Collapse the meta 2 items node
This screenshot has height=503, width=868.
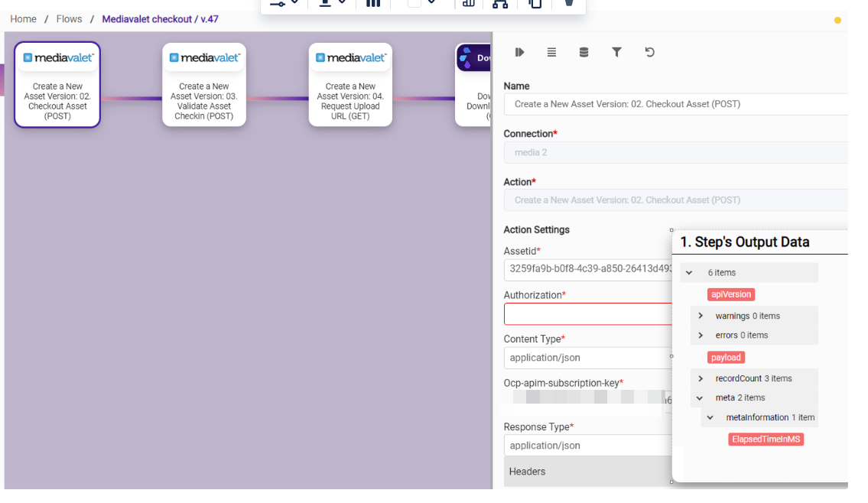tap(700, 398)
